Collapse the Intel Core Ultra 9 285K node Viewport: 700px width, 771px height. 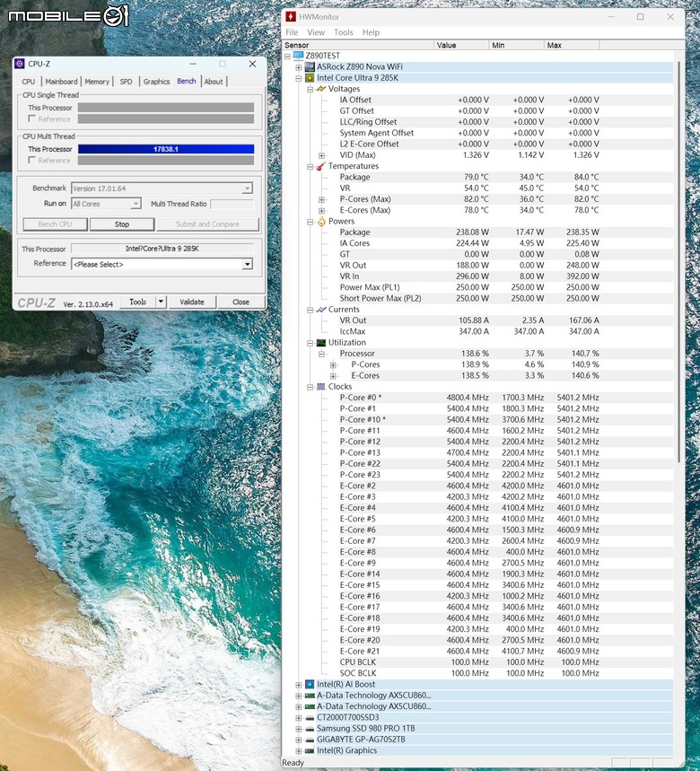coord(298,78)
